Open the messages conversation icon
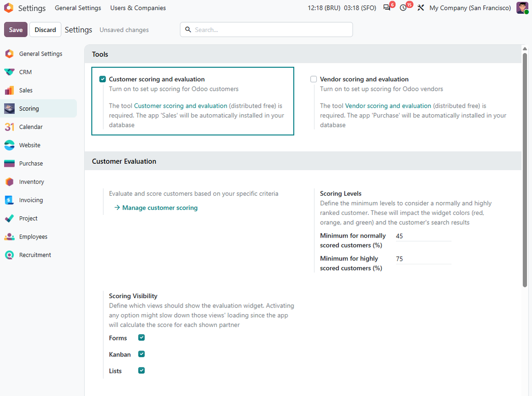Image resolution: width=532 pixels, height=396 pixels. (x=387, y=8)
